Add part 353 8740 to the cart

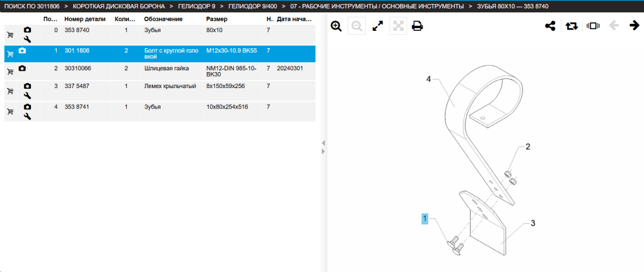coord(10,35)
